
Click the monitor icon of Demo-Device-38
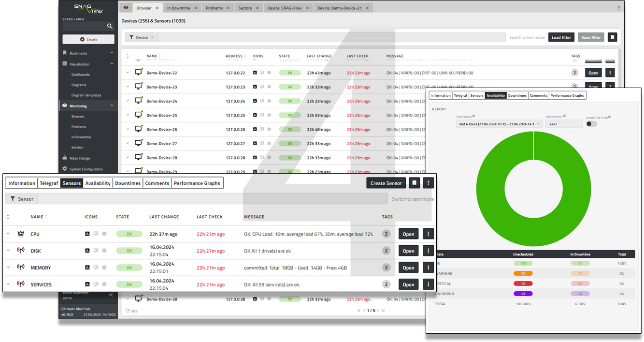tap(139, 299)
